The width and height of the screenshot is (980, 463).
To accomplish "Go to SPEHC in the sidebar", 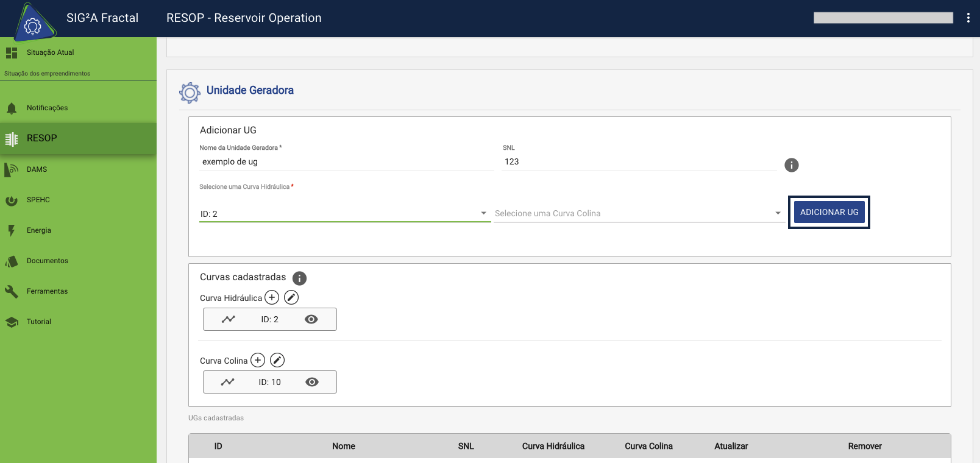I will click(38, 200).
